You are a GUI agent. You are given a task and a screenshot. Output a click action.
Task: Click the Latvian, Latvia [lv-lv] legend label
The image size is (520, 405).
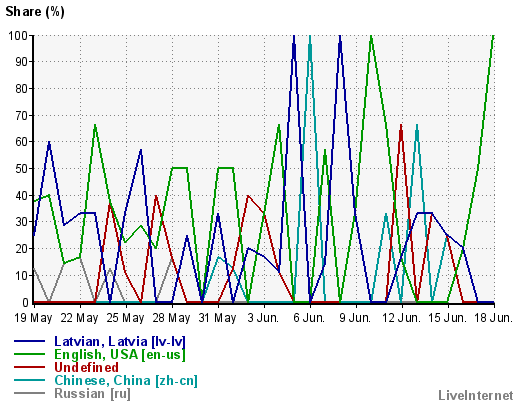pyautogui.click(x=120, y=341)
